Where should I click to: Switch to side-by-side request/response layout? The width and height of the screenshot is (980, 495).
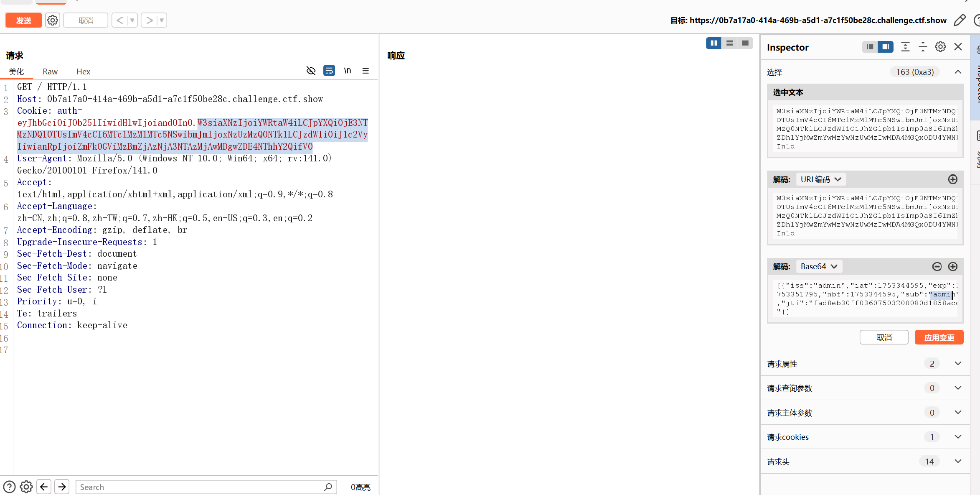pos(713,43)
